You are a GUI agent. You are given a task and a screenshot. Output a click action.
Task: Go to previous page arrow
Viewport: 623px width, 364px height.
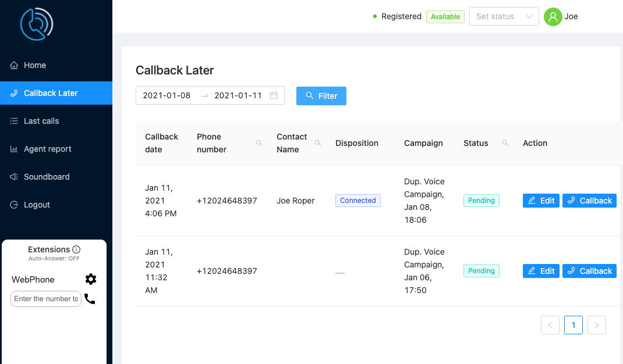click(x=550, y=325)
